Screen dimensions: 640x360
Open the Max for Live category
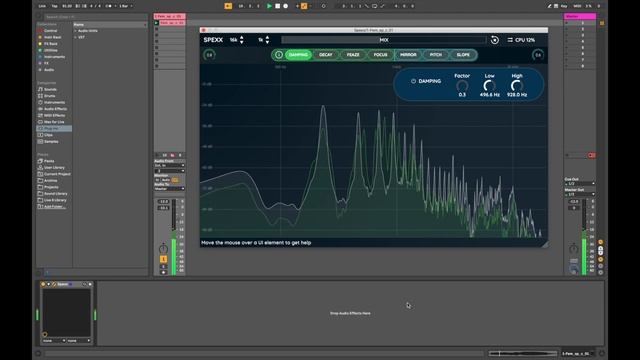click(54, 122)
